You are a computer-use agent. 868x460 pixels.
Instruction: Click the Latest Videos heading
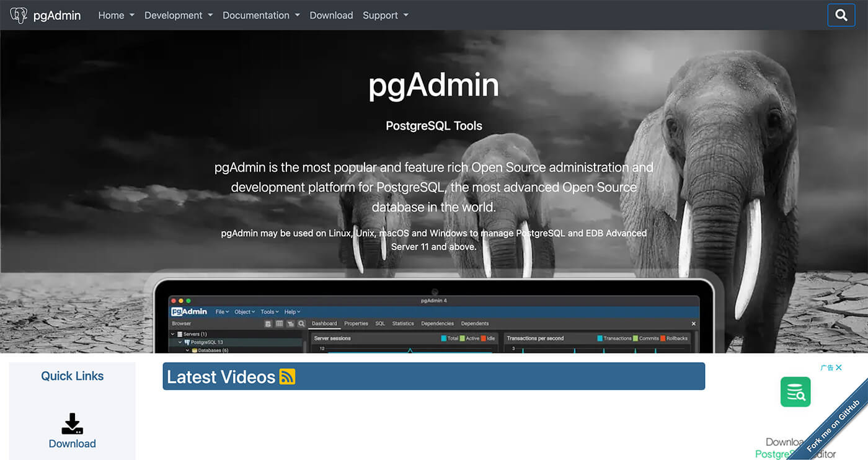[221, 377]
